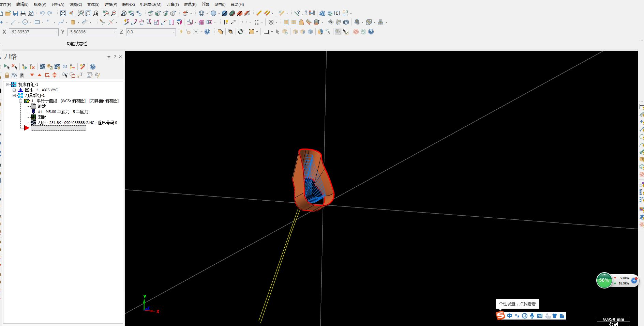Toggle toolpath display for selected operations
Image resolution: width=644 pixels, height=326 pixels.
point(14,75)
